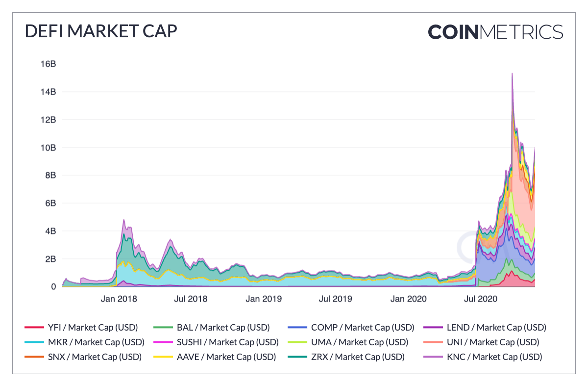Toggle YFI Market Cap legend entry
This screenshot has height=386, width=588.
pos(81,327)
